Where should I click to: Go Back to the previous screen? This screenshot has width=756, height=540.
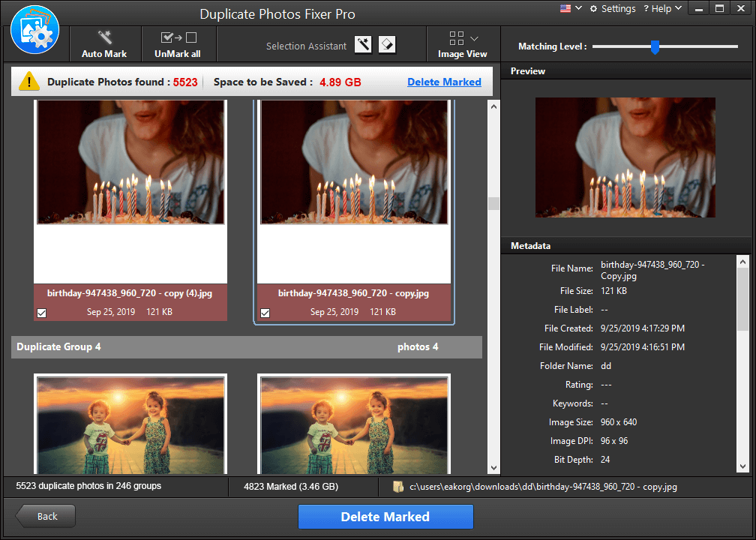click(x=46, y=516)
